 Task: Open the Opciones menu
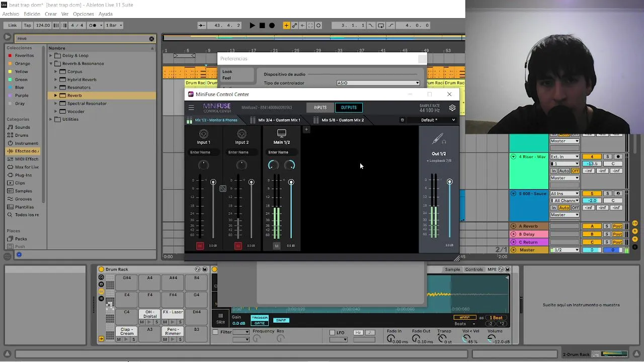pos(84,14)
